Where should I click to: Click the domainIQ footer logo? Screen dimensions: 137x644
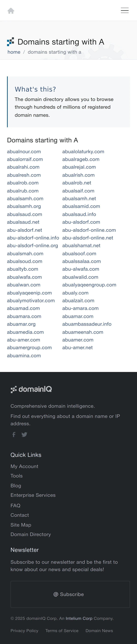31,389
